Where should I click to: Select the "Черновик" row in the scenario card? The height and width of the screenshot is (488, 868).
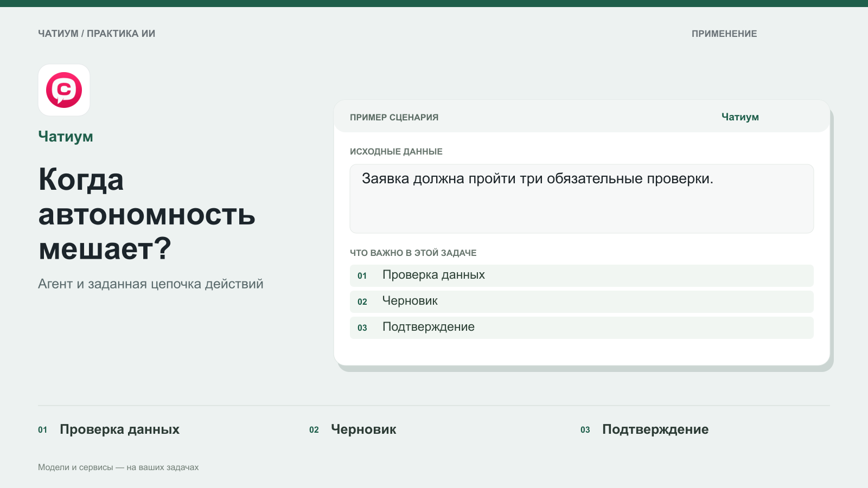[582, 301]
